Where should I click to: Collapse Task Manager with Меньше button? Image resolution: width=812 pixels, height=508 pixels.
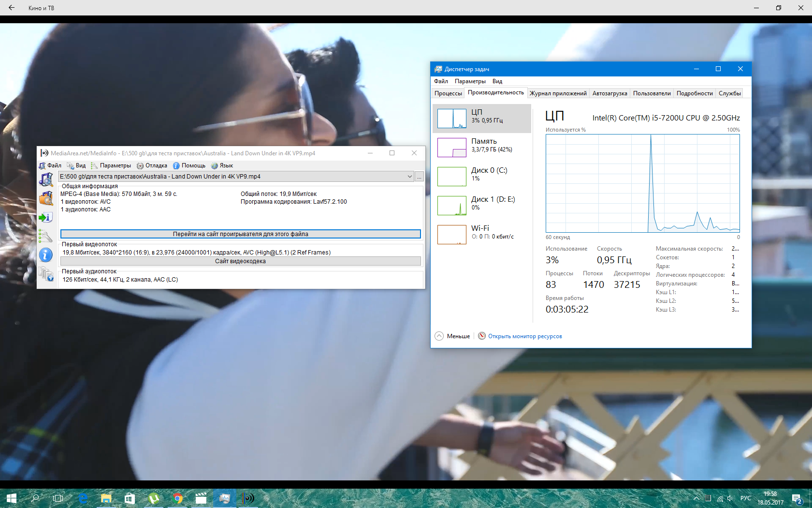pyautogui.click(x=452, y=336)
